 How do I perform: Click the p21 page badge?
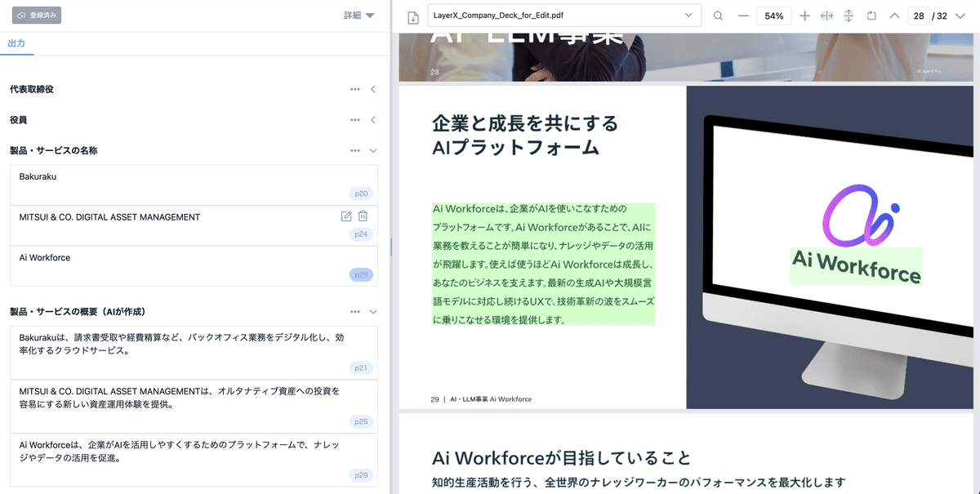click(361, 368)
